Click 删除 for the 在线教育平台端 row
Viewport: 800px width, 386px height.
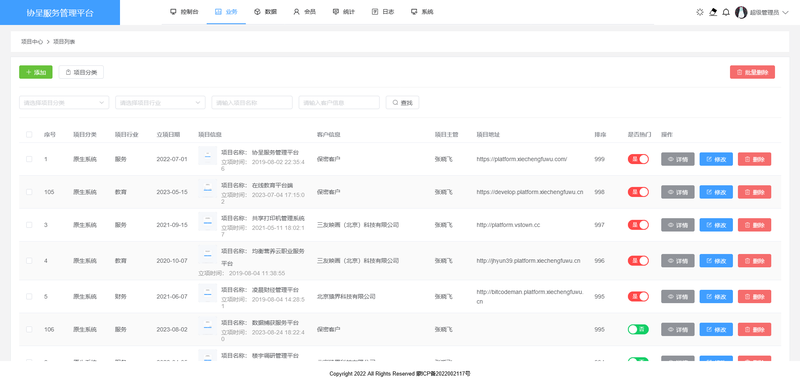coord(754,192)
